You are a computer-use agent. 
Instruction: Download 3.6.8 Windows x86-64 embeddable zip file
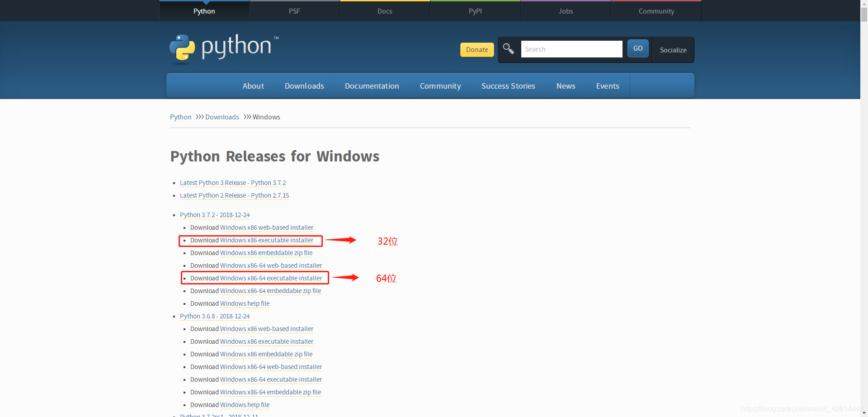[x=271, y=392]
